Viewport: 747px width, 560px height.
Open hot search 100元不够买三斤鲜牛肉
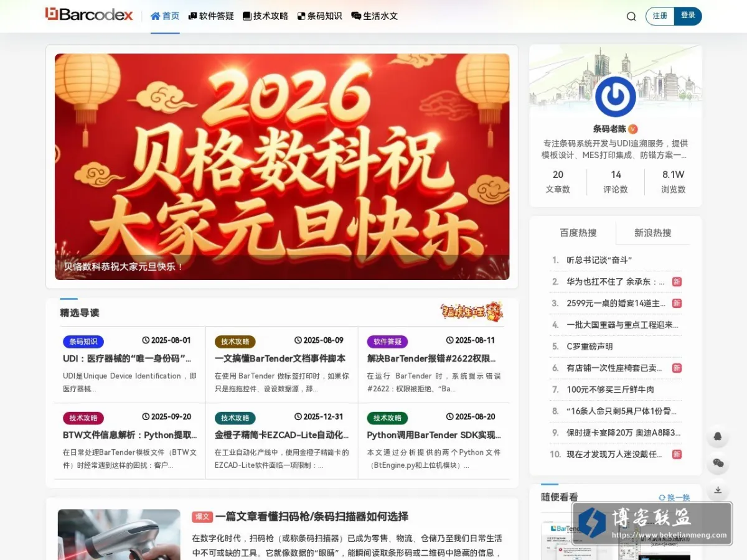611,390
